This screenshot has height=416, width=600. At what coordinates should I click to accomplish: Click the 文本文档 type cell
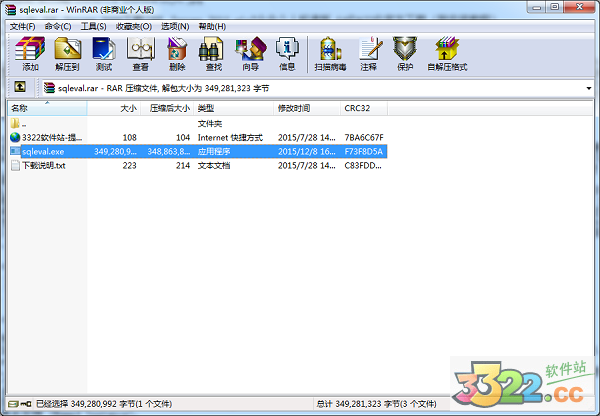pos(214,165)
